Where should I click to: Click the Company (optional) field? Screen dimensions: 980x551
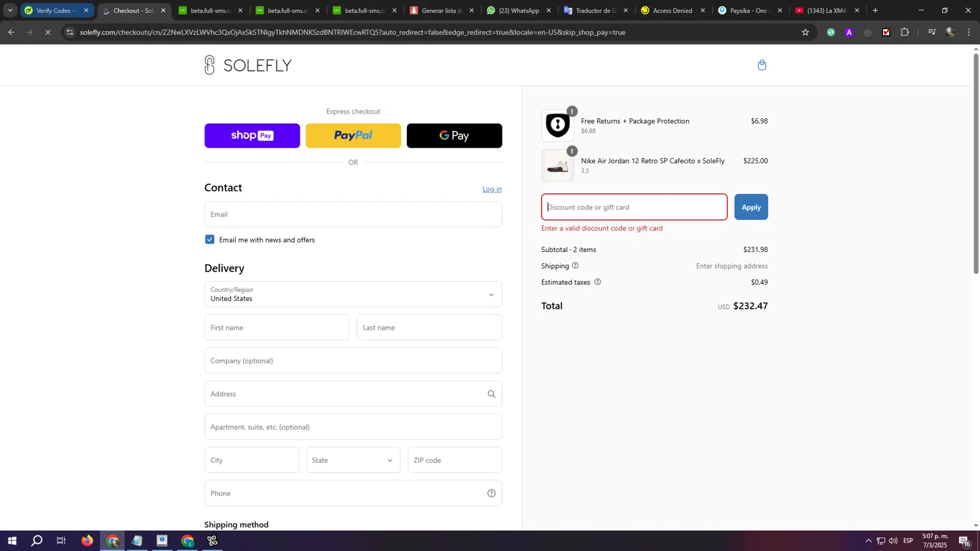tap(353, 360)
